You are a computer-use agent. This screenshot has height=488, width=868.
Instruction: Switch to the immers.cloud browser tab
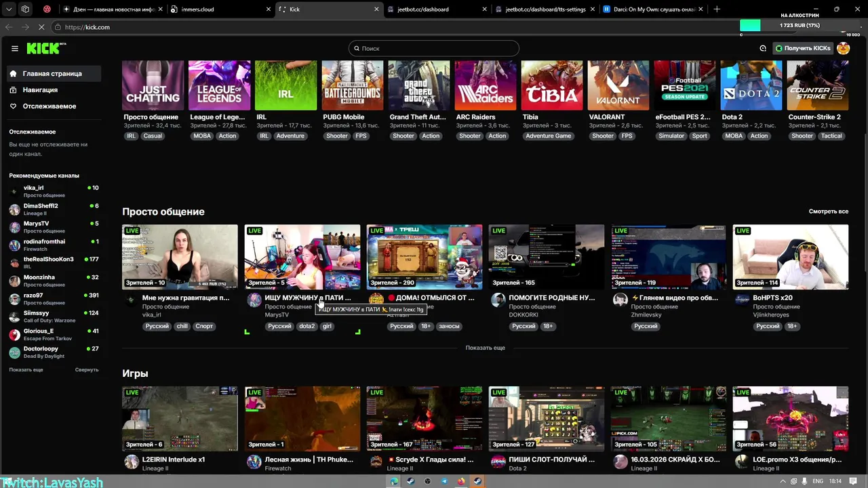tap(219, 9)
